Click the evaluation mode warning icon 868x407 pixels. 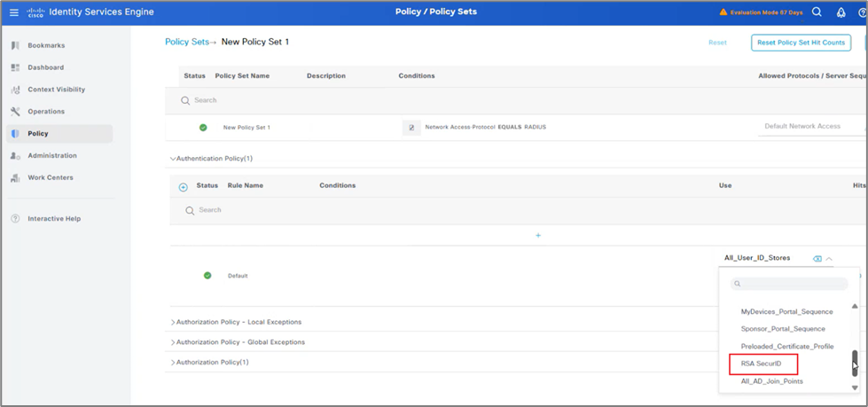[723, 12]
